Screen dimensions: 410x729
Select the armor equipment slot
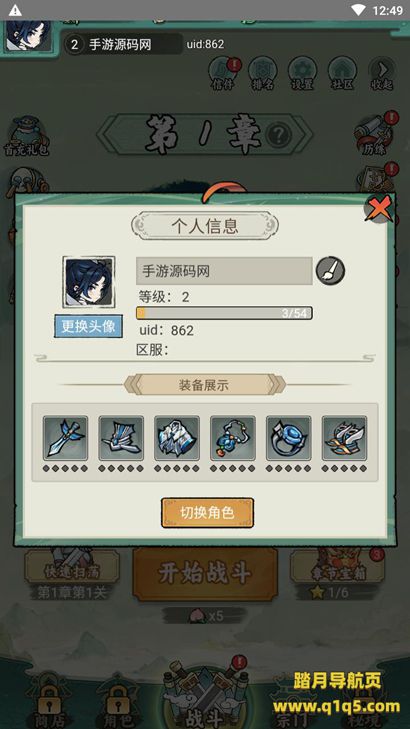[x=177, y=438]
